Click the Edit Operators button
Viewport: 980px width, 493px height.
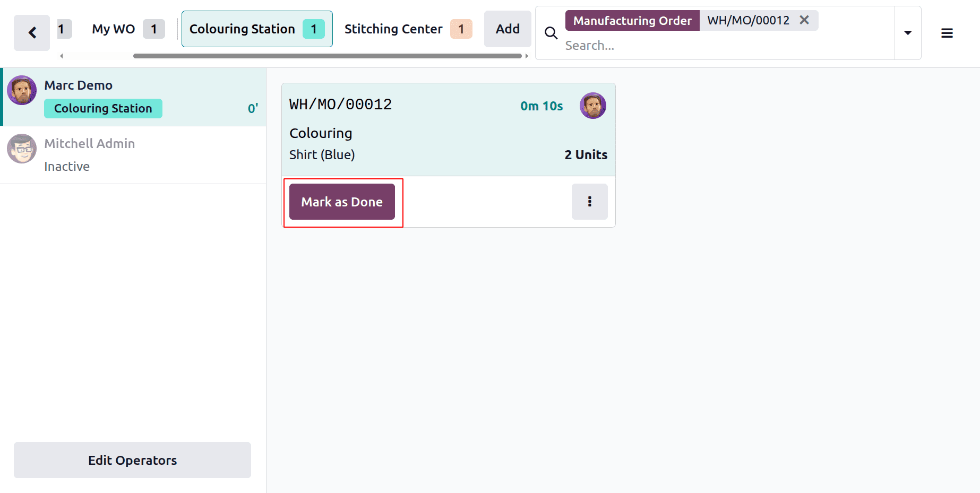(x=132, y=460)
